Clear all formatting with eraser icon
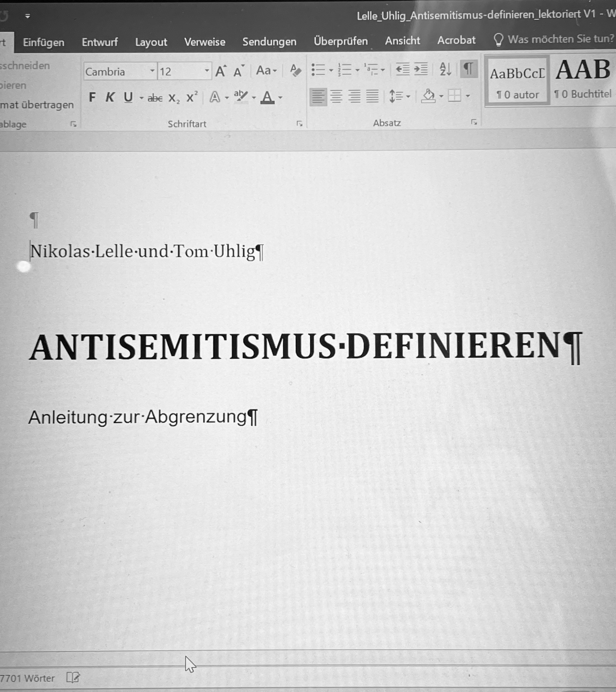 click(x=295, y=71)
